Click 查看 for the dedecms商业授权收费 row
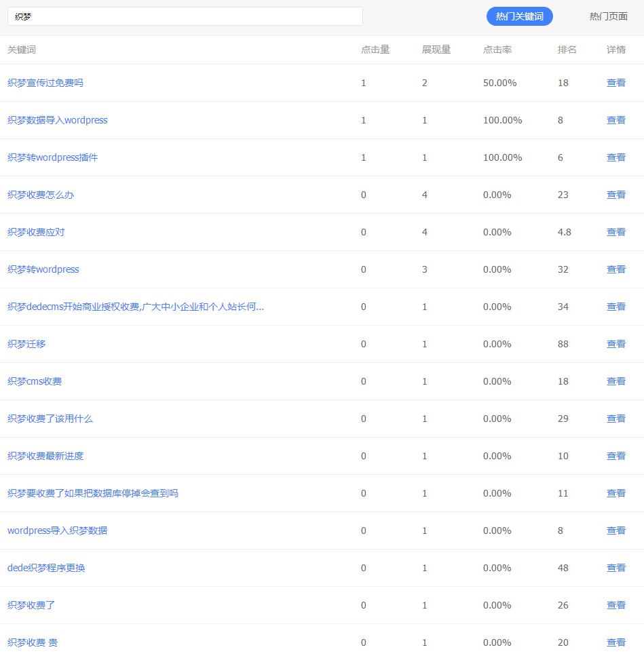644x656 pixels. [616, 307]
